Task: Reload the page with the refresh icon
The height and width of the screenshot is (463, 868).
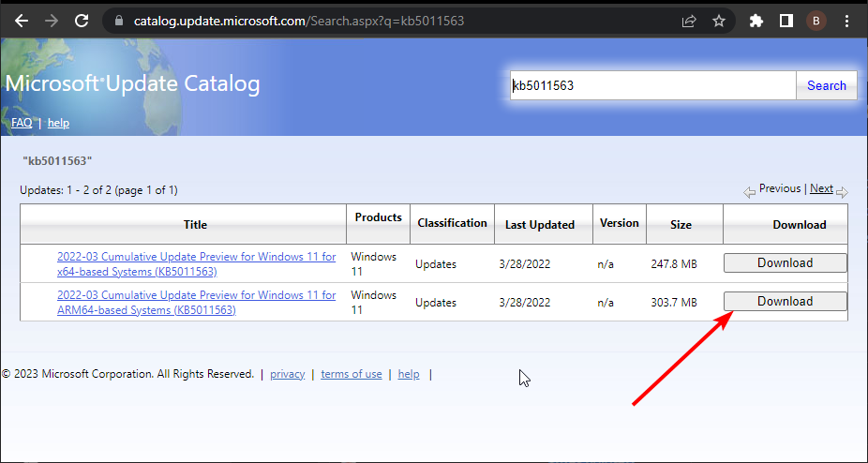Action: [82, 21]
